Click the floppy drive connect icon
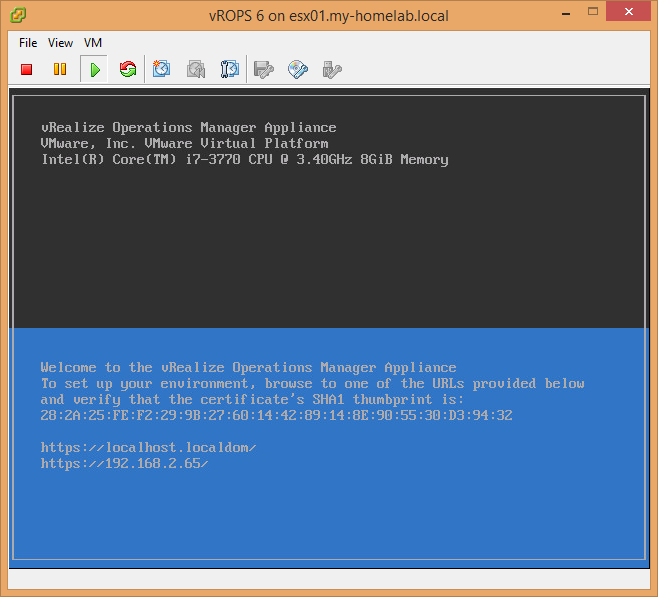 point(264,69)
